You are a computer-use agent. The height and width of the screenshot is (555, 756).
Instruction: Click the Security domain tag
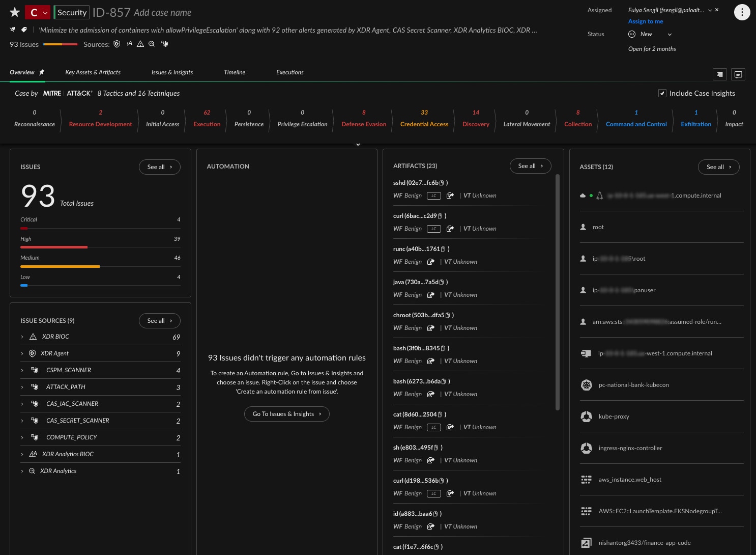click(x=72, y=12)
